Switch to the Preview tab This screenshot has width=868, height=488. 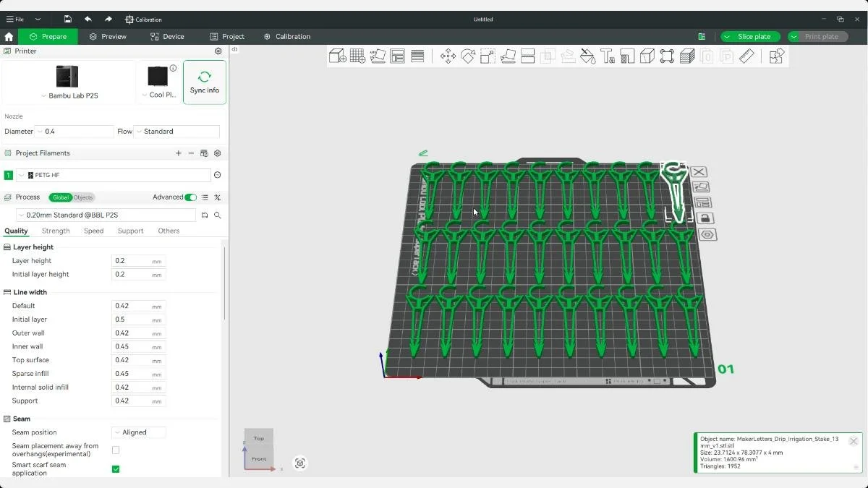click(108, 36)
